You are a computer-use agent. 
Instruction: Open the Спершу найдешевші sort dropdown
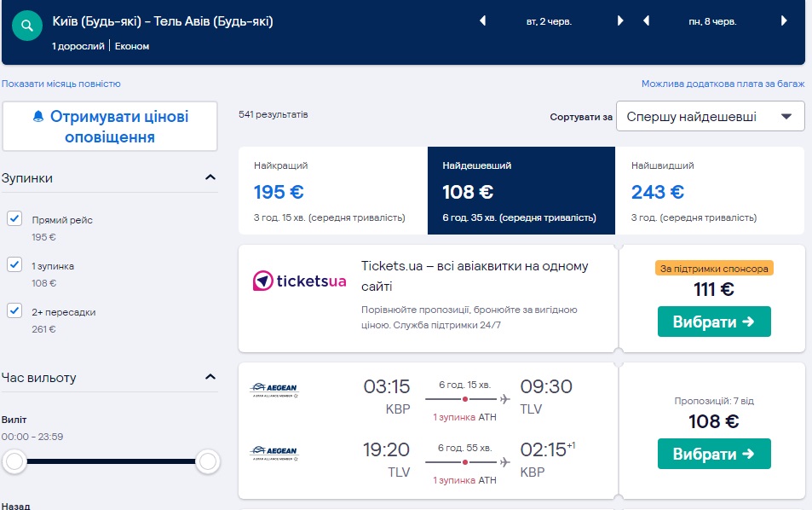click(710, 117)
